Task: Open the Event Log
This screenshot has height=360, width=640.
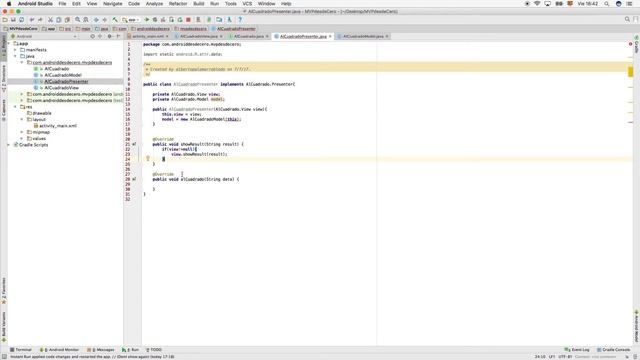Action: point(577,350)
